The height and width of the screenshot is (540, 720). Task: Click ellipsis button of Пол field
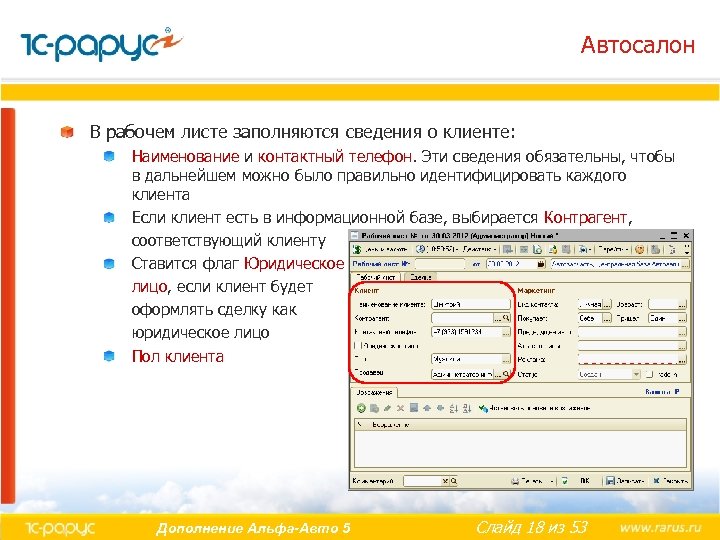(x=506, y=359)
